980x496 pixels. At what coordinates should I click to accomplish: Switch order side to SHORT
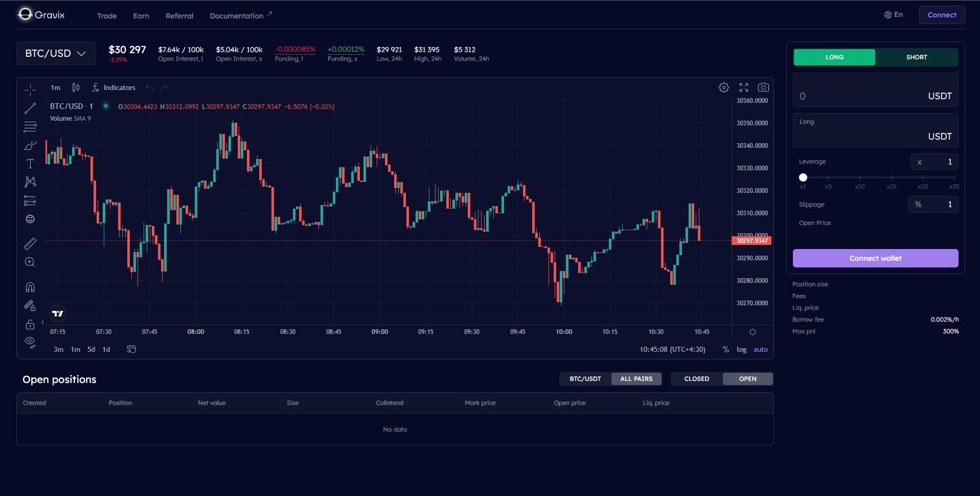click(917, 57)
